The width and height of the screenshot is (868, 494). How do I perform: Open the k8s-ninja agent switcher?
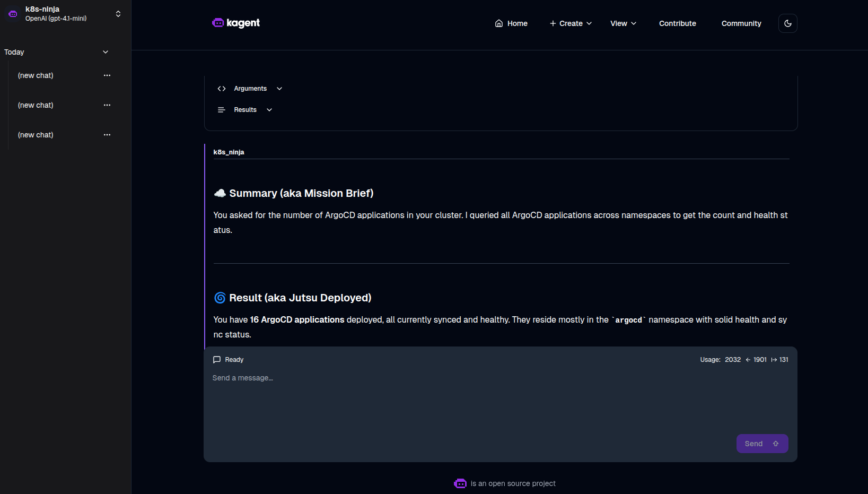tap(118, 14)
